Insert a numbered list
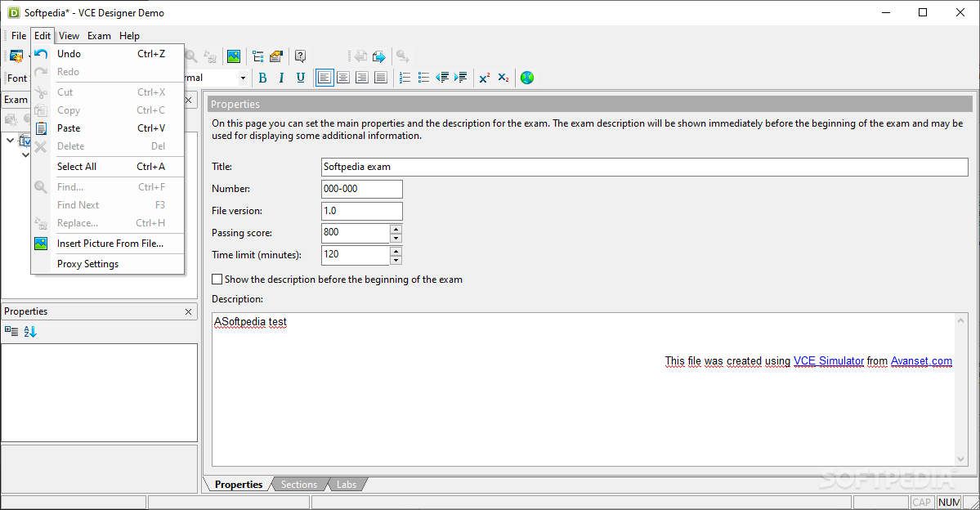Viewport: 980px width, 510px height. pos(405,78)
